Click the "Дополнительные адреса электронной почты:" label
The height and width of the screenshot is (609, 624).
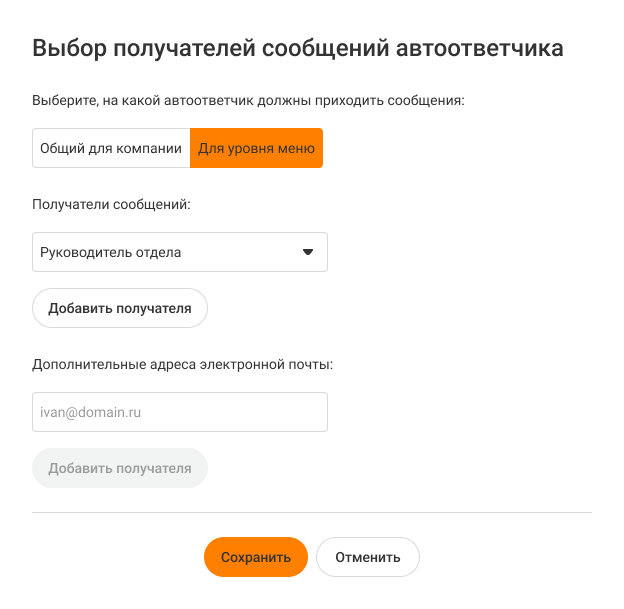click(182, 364)
